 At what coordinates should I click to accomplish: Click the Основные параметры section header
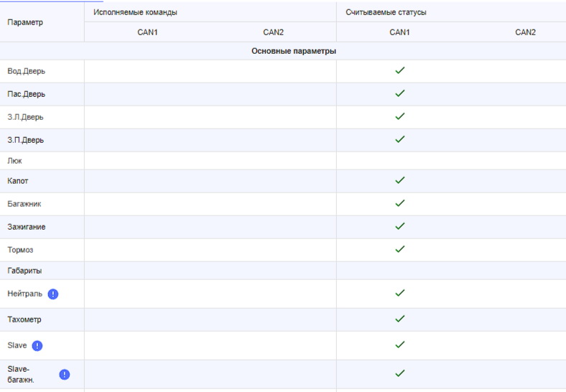click(x=294, y=51)
